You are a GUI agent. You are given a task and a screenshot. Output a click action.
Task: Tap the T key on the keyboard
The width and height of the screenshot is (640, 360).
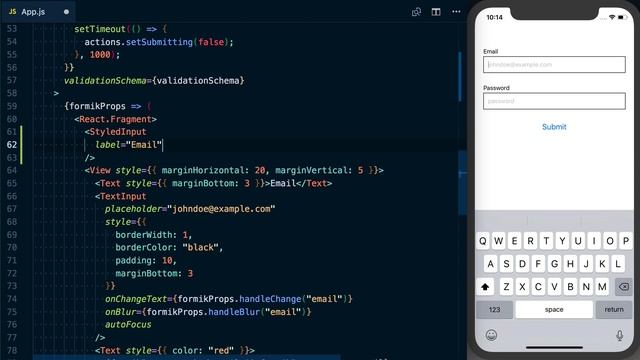click(546, 241)
